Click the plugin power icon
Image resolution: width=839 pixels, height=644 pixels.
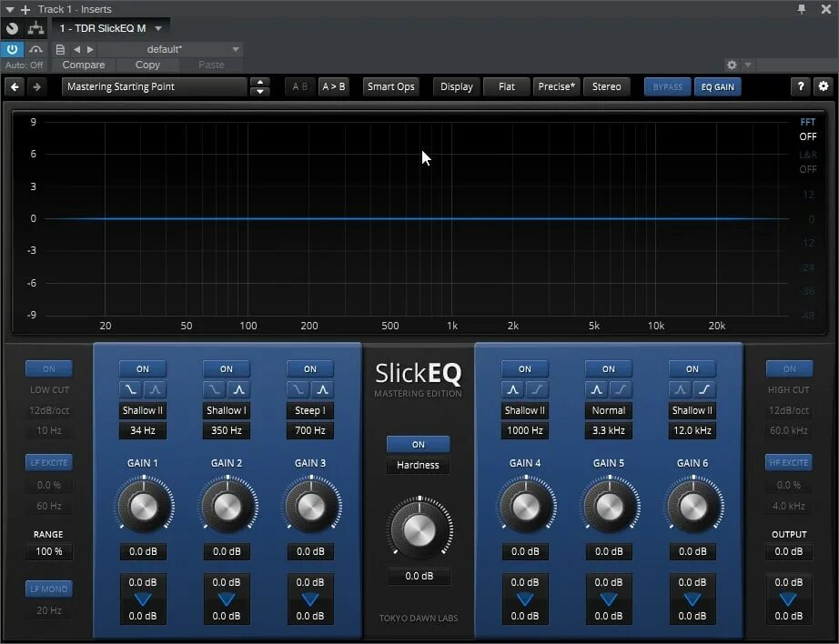click(10, 48)
